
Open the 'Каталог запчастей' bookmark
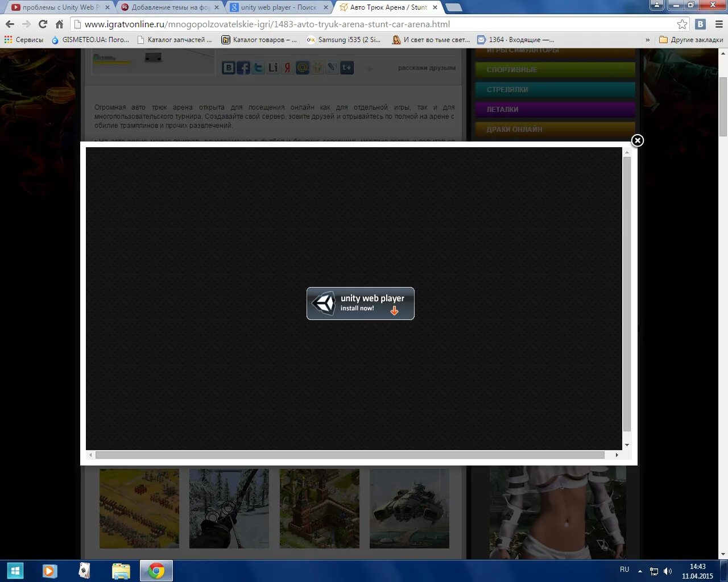click(x=174, y=40)
